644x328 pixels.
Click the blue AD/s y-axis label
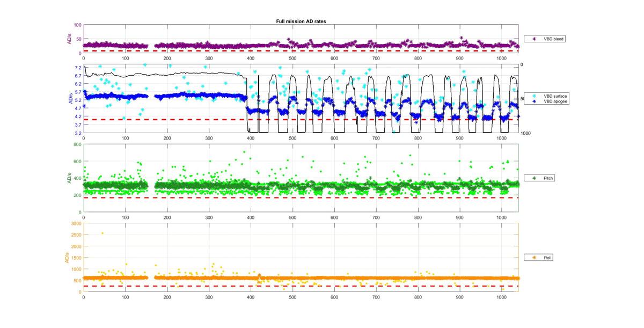(69, 99)
